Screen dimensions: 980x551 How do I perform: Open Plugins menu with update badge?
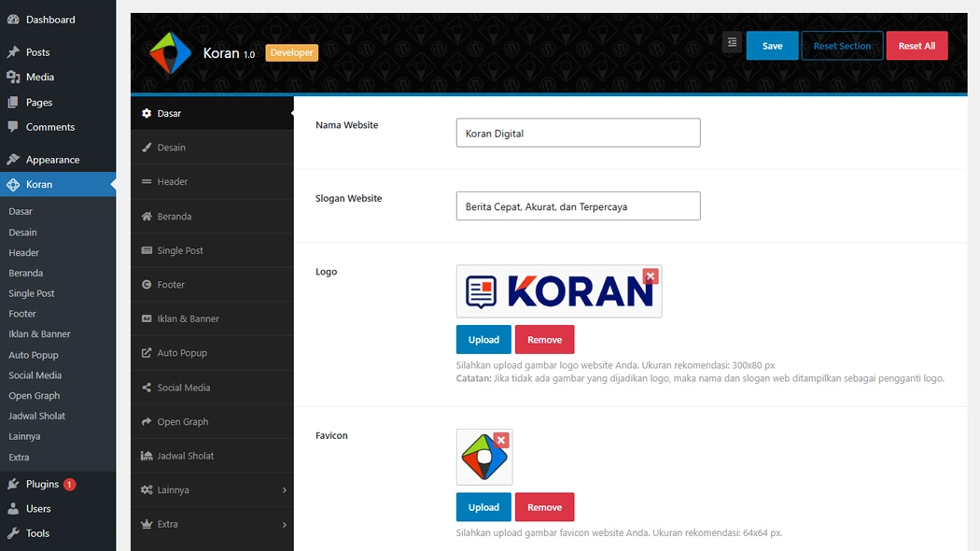pos(58,484)
